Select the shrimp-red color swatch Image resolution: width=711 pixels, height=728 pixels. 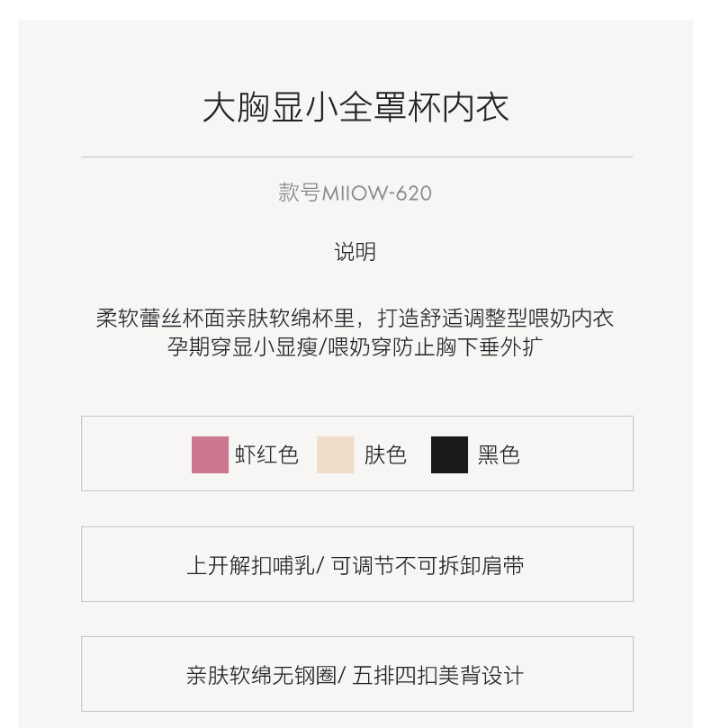coord(210,454)
